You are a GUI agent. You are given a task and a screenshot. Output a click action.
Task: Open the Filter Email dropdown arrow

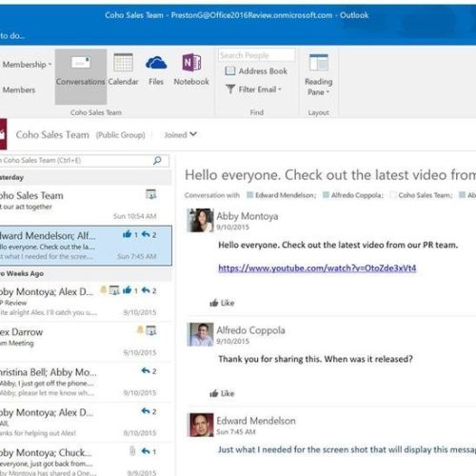(280, 89)
